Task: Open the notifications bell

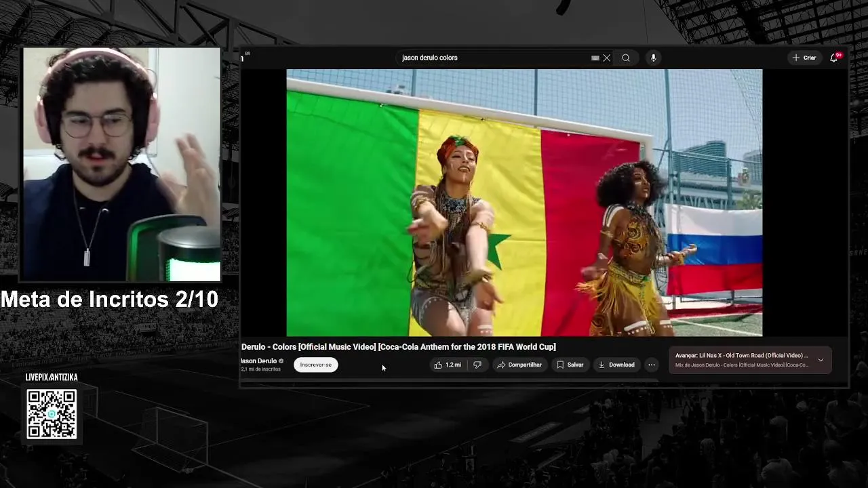Action: click(834, 58)
